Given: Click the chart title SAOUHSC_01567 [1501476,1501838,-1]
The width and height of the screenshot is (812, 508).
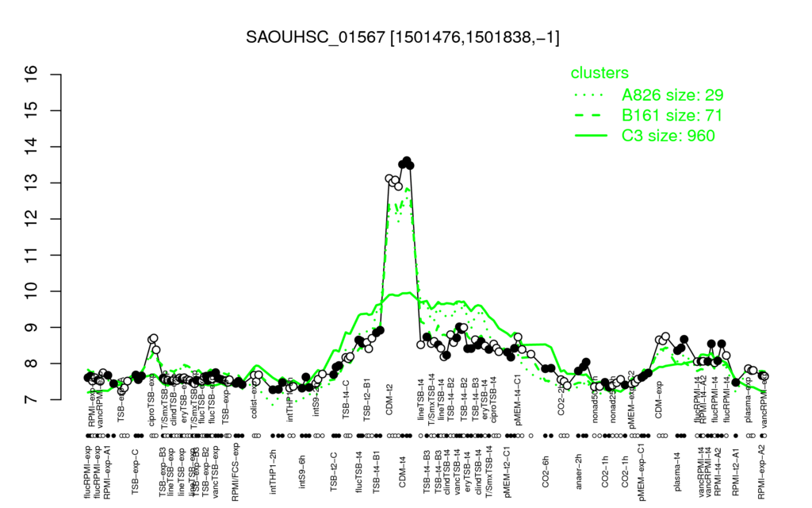Looking at the screenshot, I should [402, 37].
